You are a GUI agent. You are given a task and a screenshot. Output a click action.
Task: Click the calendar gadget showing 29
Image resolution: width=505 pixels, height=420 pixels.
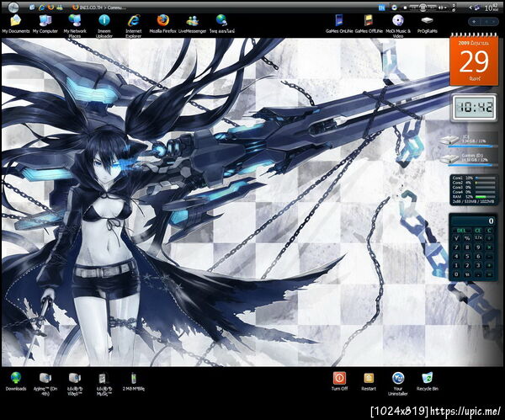(x=474, y=60)
